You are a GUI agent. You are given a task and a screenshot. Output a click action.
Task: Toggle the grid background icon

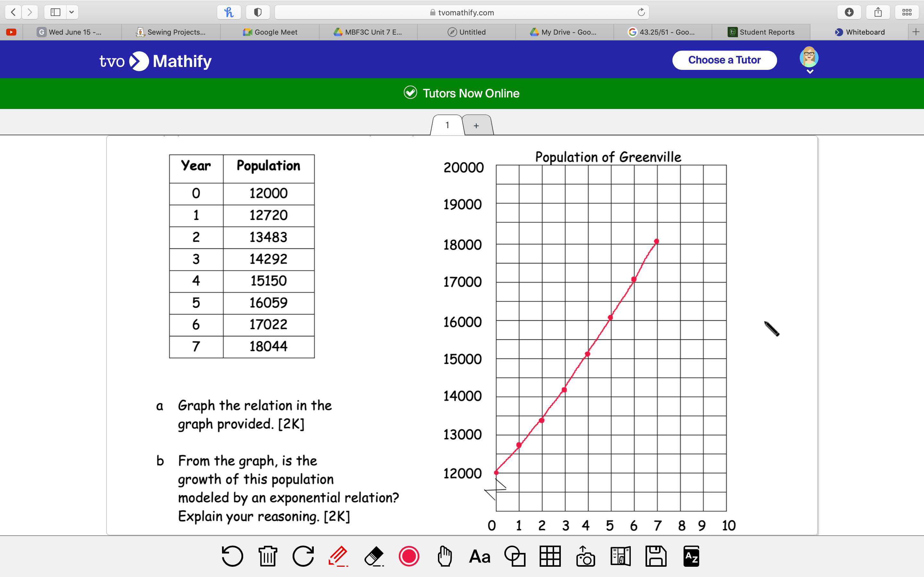[x=550, y=556]
